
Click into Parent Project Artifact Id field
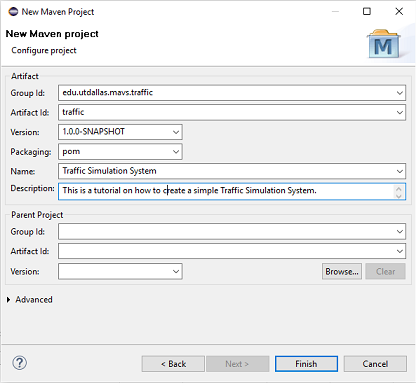(232, 251)
